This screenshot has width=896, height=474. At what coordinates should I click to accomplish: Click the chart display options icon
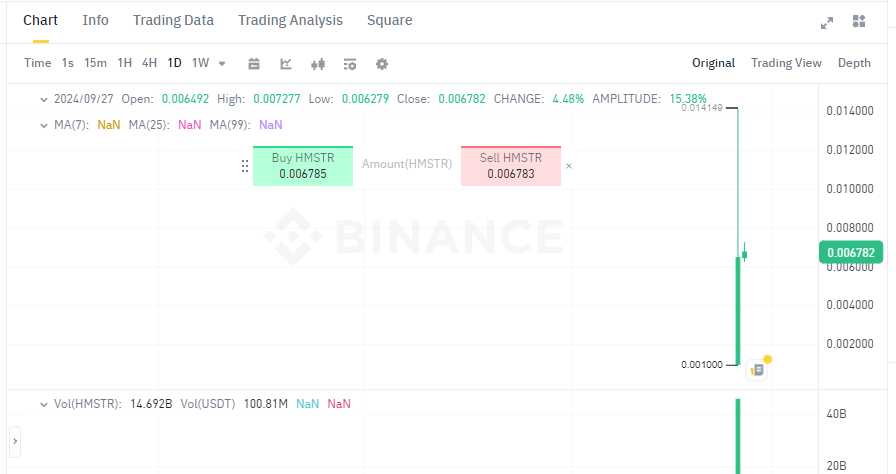tap(350, 63)
